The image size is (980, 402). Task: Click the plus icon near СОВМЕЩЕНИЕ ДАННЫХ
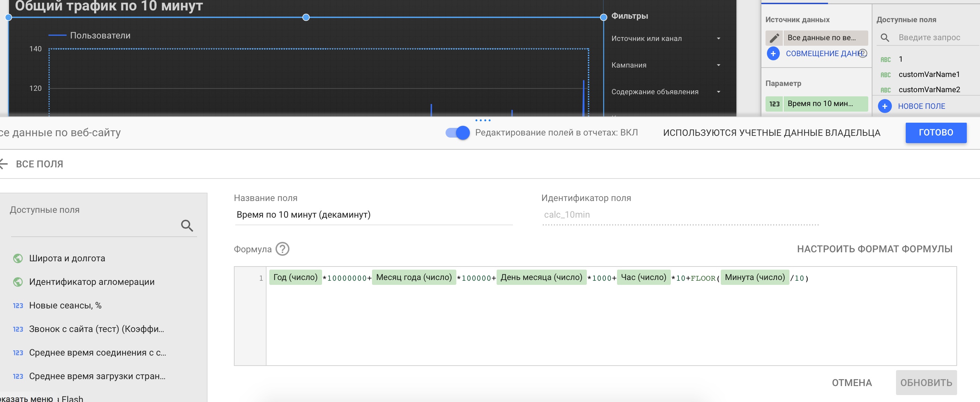(773, 54)
